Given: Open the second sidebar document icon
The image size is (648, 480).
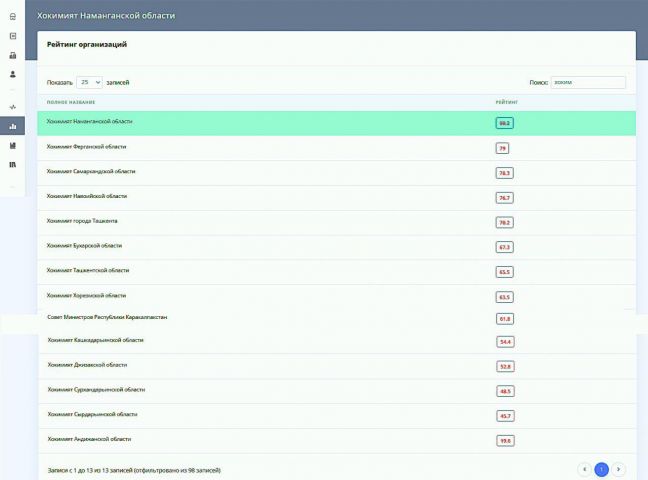Looking at the screenshot, I should [x=12, y=36].
